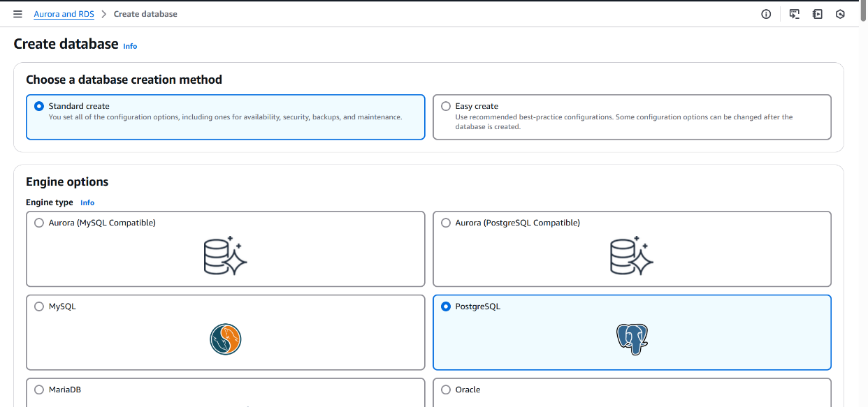Select the Oracle engine radio button

point(446,390)
